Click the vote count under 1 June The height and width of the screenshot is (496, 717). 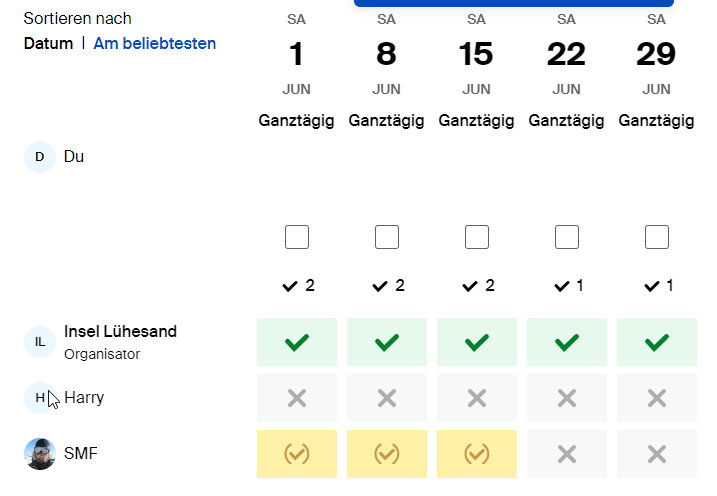[298, 286]
